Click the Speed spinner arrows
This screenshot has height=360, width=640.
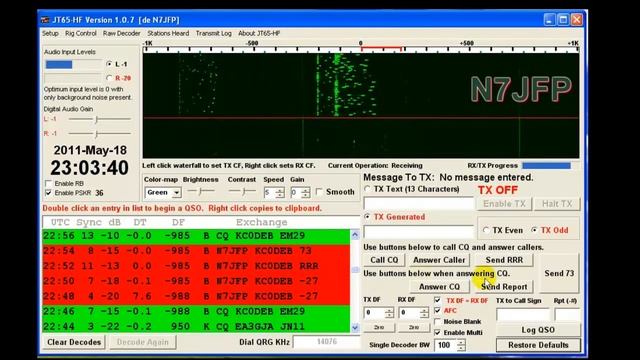point(280,193)
